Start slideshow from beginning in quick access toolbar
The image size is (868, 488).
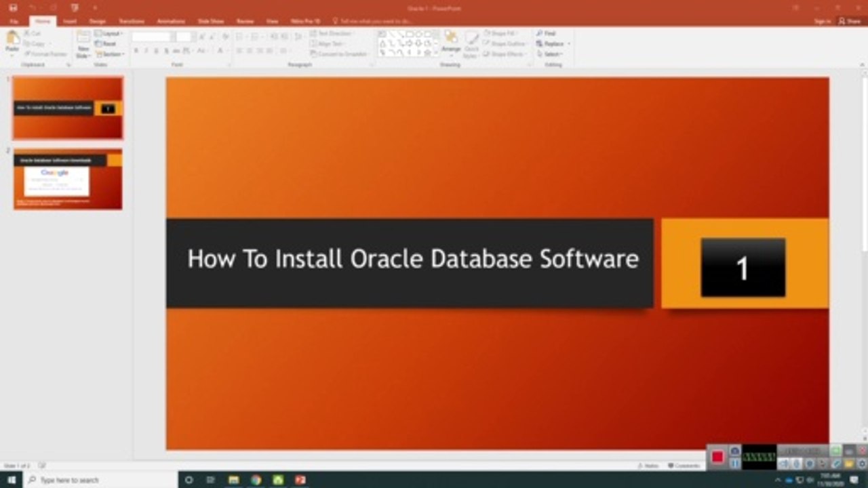click(x=75, y=7)
